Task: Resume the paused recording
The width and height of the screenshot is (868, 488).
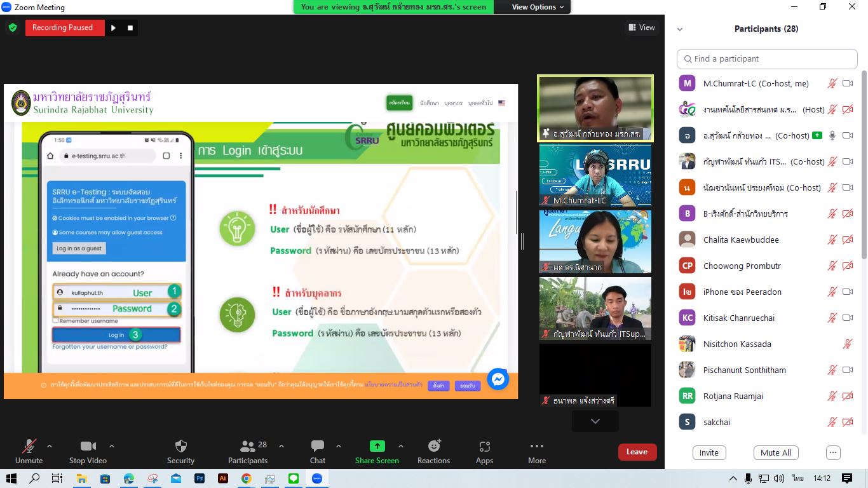Action: click(x=113, y=28)
